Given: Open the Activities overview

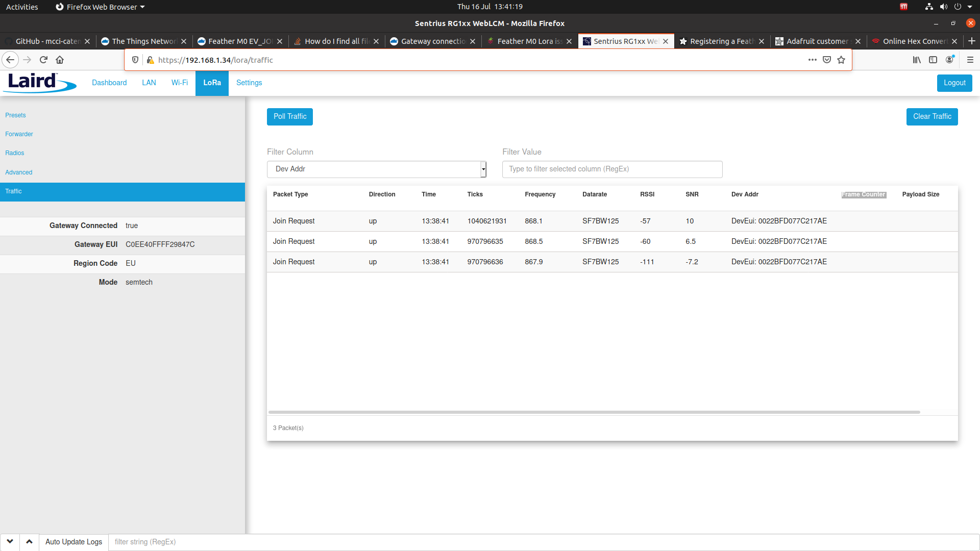Looking at the screenshot, I should click(x=22, y=7).
